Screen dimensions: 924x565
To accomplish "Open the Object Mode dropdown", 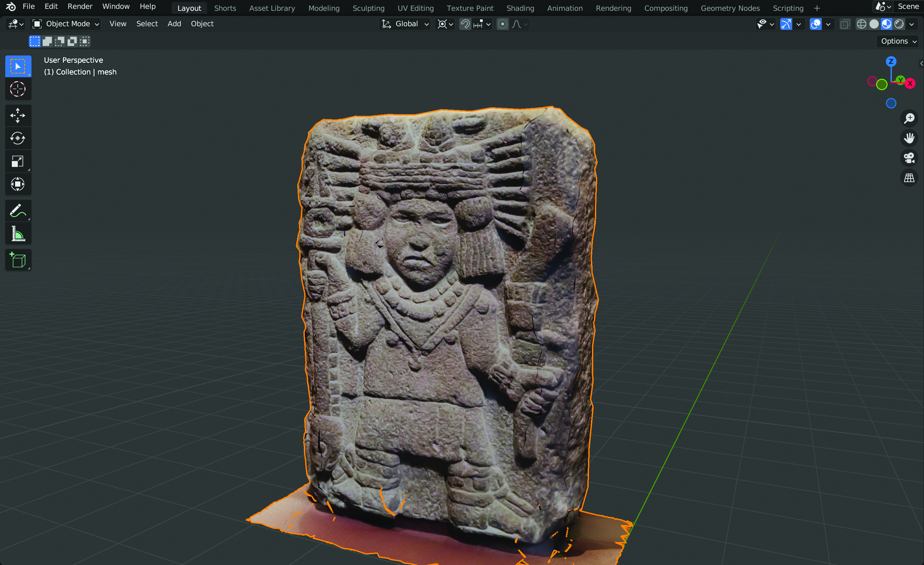I will (x=66, y=24).
